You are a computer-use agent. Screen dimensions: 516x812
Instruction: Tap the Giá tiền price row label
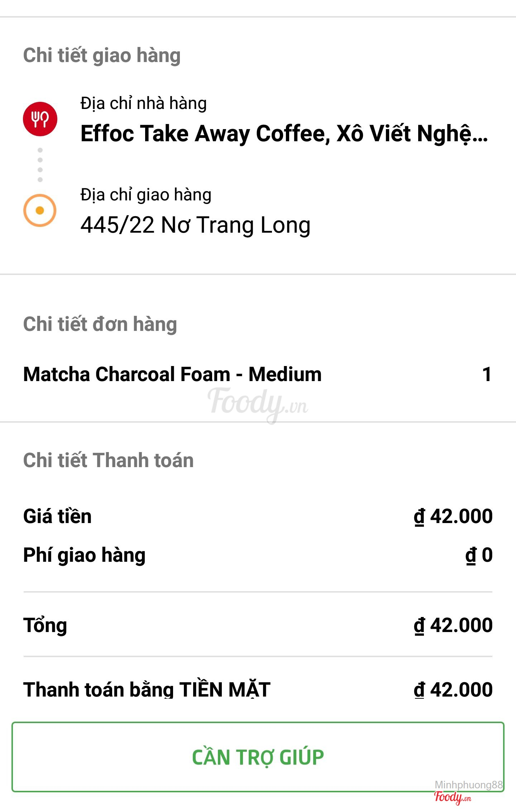pyautogui.click(x=57, y=516)
